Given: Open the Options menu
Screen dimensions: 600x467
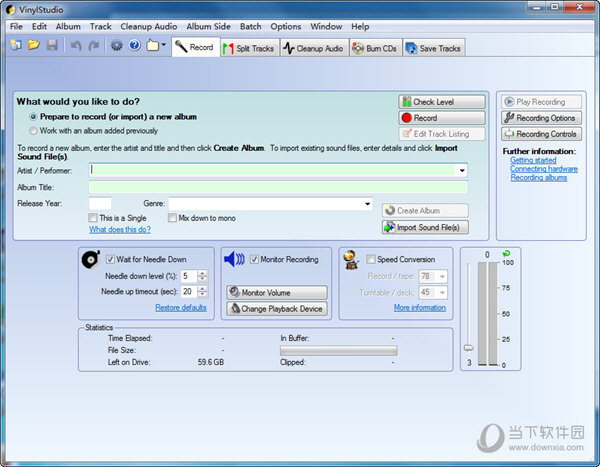Looking at the screenshot, I should pos(286,26).
